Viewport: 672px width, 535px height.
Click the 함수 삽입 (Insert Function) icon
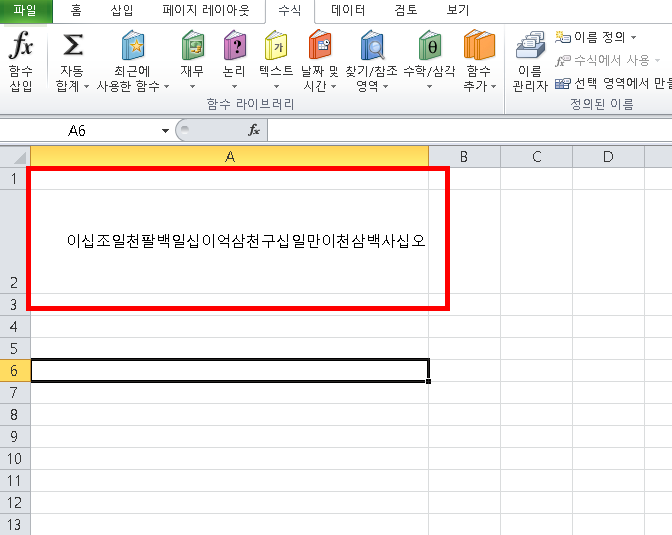point(21,45)
